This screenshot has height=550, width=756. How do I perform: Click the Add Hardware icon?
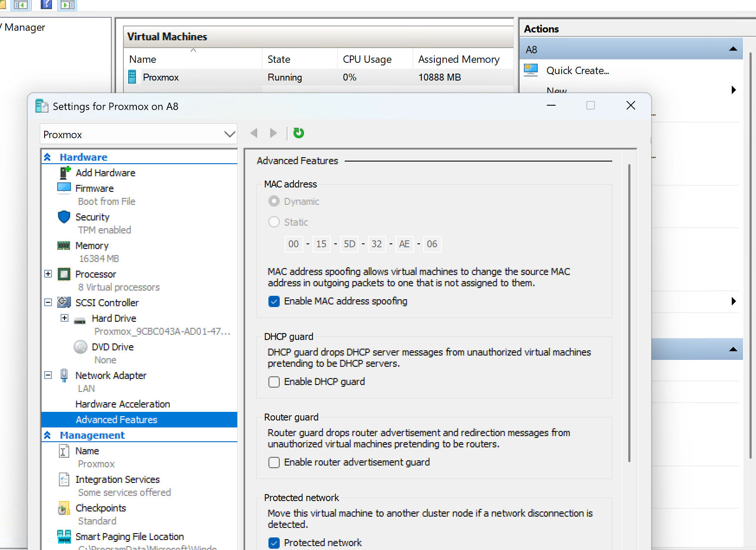coord(65,173)
